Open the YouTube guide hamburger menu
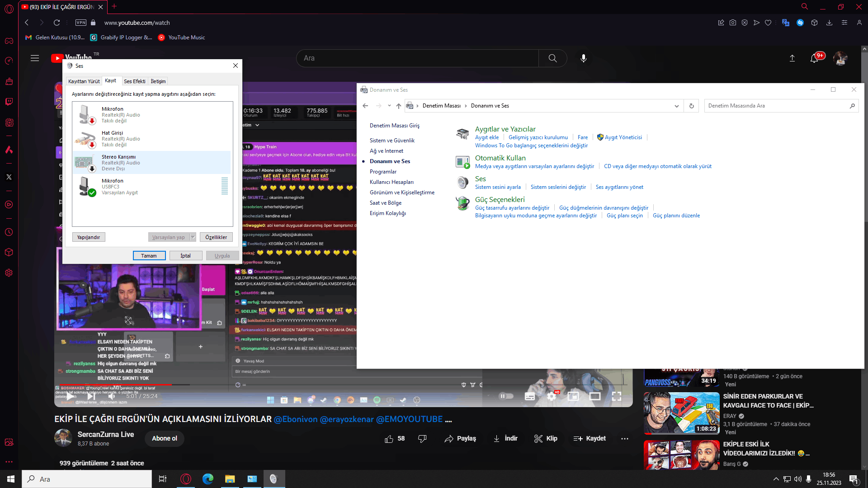Screen dimensions: 868x488 (35, 58)
